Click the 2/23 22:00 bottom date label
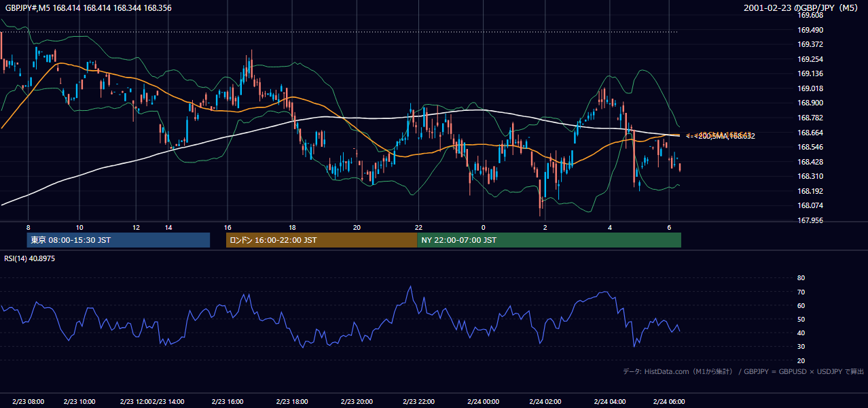The height and width of the screenshot is (408, 868). [418, 401]
